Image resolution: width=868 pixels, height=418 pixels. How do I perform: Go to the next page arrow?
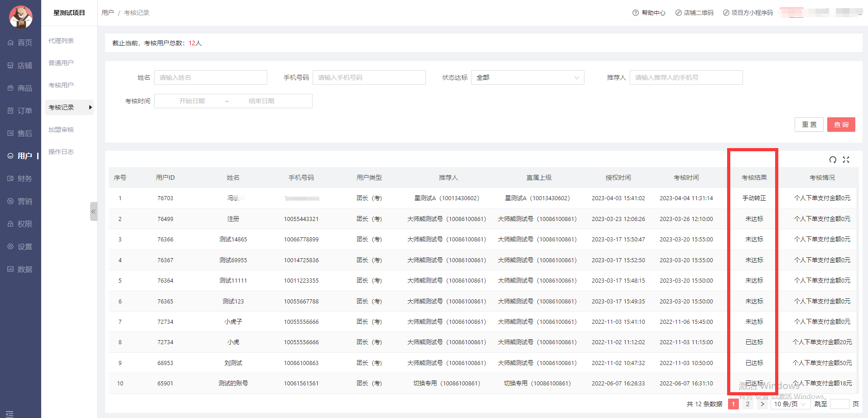tap(762, 404)
